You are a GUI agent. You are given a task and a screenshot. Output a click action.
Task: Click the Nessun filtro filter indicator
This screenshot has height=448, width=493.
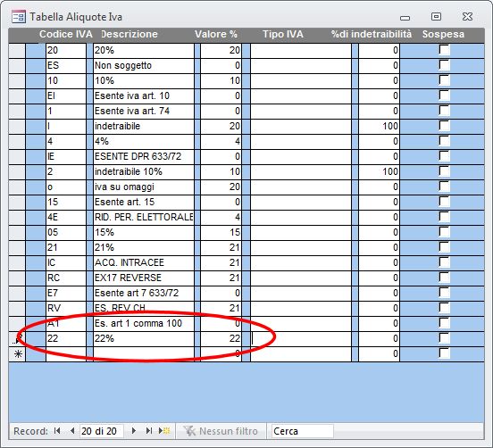tap(221, 431)
